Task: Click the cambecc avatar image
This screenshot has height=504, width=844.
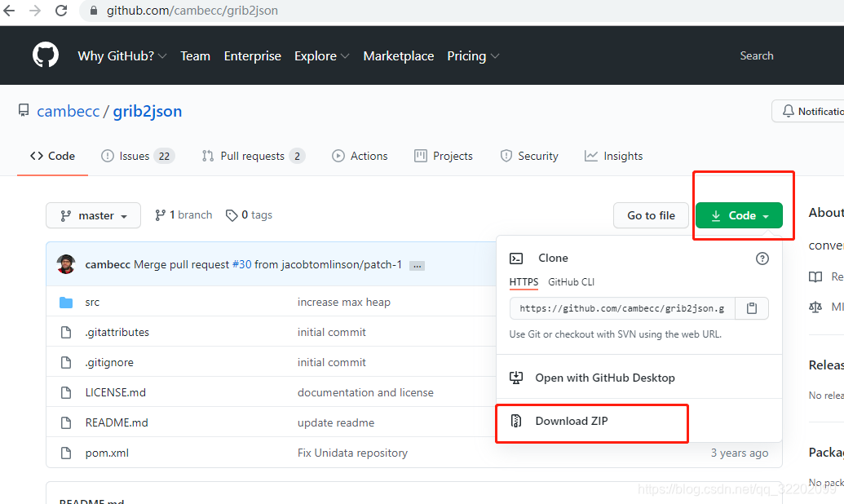Action: pyautogui.click(x=66, y=264)
